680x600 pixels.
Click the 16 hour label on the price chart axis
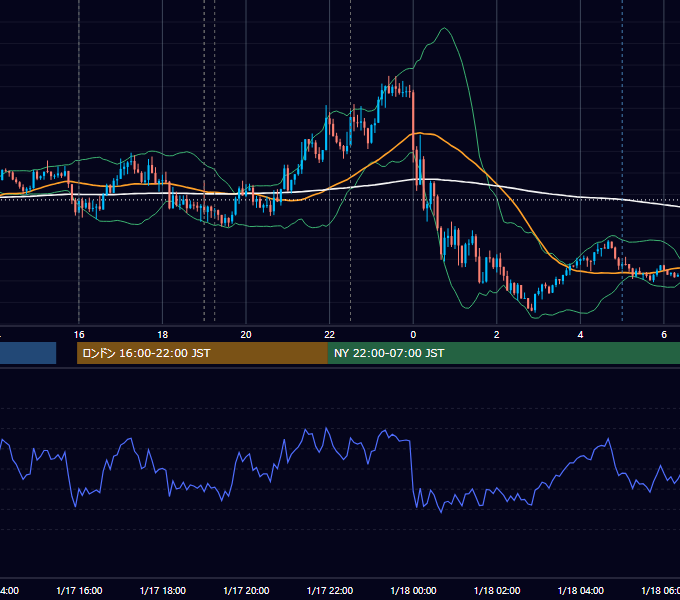click(79, 335)
